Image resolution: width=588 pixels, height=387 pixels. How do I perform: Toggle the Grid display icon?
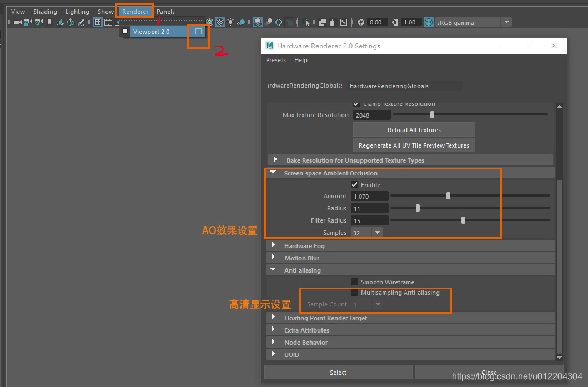(98, 23)
